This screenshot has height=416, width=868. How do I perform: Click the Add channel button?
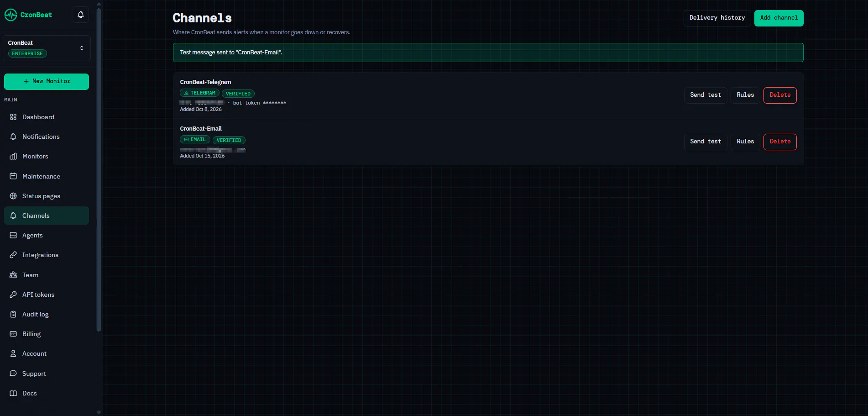point(779,18)
